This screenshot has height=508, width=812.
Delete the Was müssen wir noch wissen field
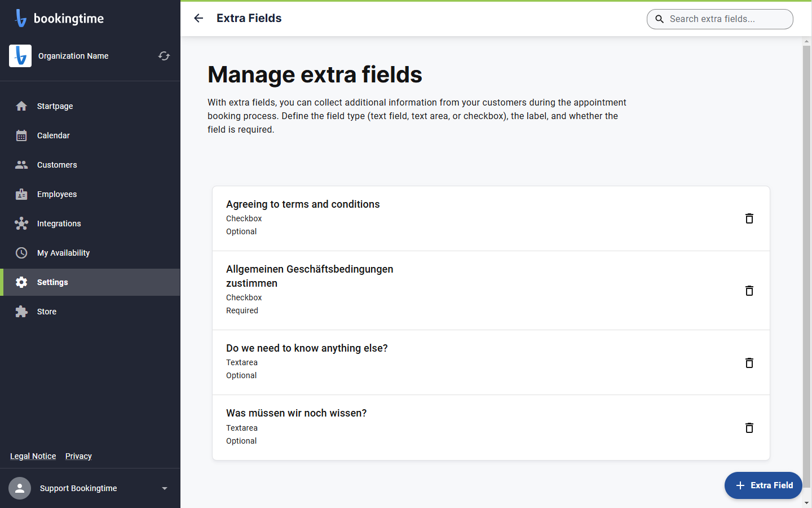749,428
